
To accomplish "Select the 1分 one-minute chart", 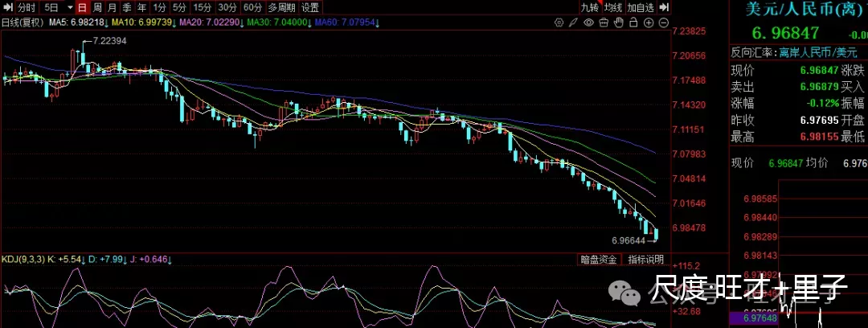I will (160, 7).
